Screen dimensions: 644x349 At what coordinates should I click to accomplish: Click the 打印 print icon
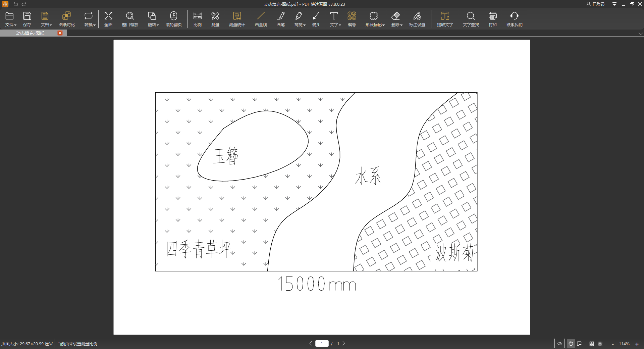coord(493,19)
